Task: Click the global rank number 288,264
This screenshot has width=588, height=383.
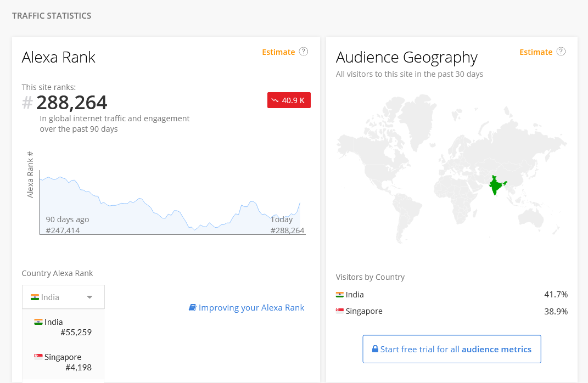Action: 71,102
